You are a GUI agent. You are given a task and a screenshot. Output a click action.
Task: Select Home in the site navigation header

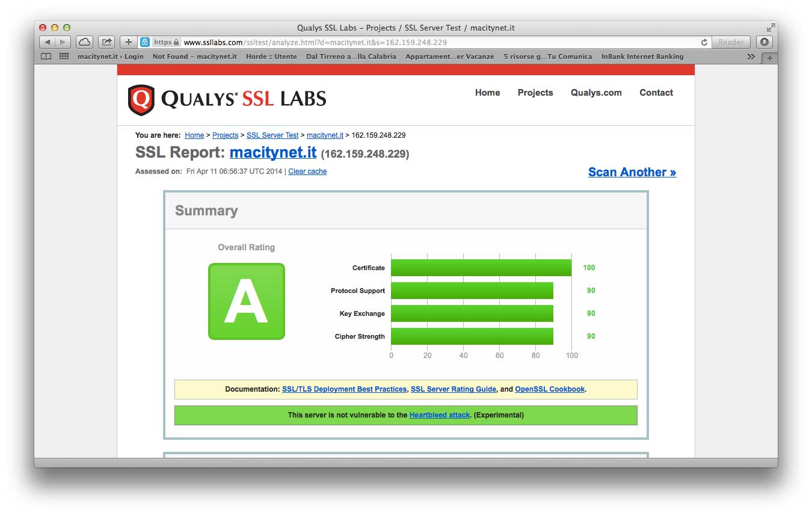pyautogui.click(x=488, y=93)
